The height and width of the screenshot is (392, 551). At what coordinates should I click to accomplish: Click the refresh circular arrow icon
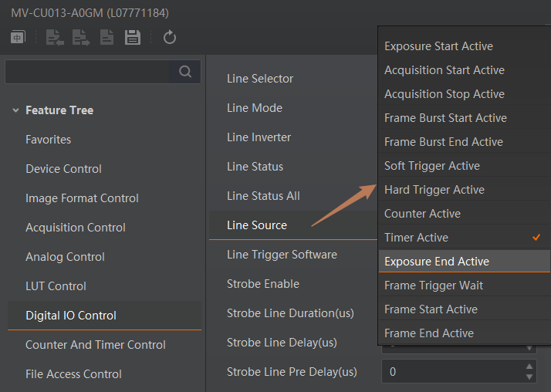pyautogui.click(x=170, y=37)
